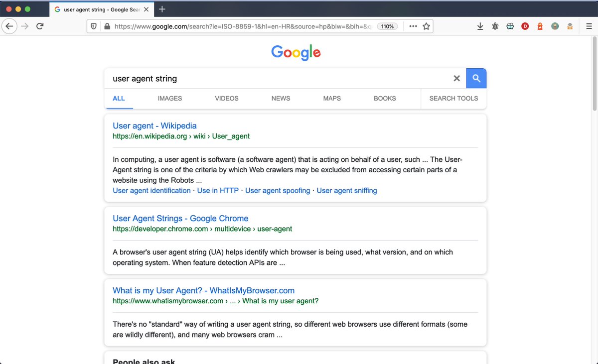The height and width of the screenshot is (364, 598).
Task: Switch to the BOOKS tab
Action: (x=385, y=99)
